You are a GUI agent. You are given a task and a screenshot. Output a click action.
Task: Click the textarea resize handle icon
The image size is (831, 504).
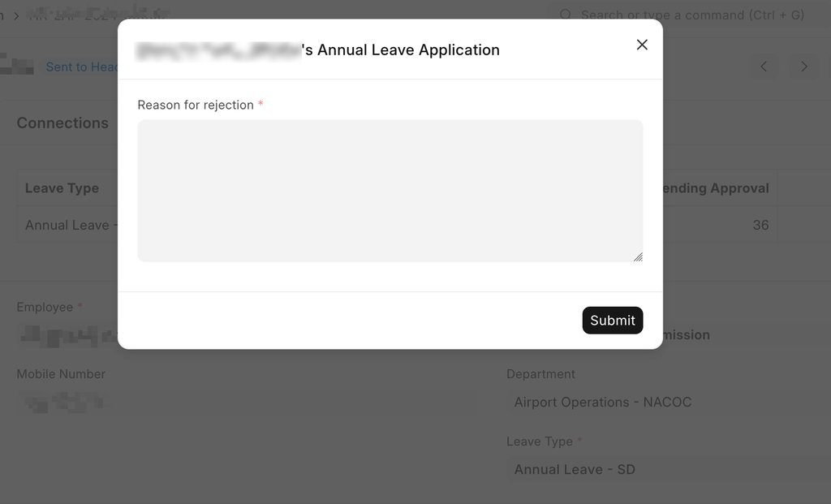tap(637, 256)
